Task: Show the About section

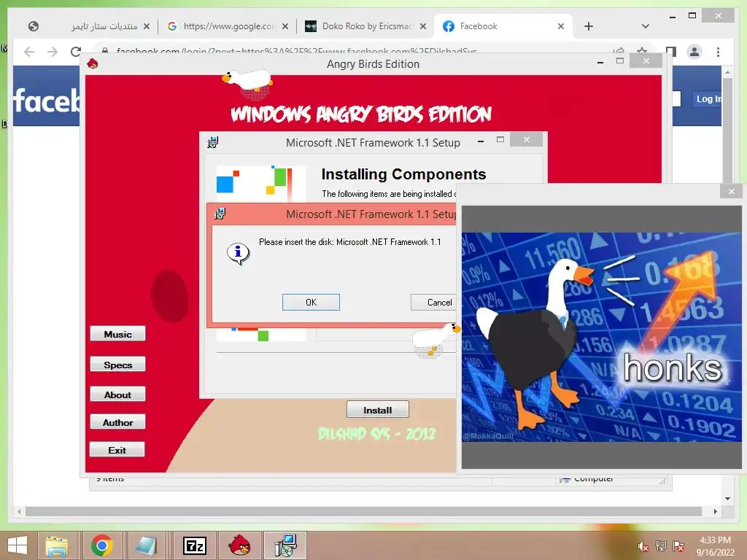Action: (117, 394)
